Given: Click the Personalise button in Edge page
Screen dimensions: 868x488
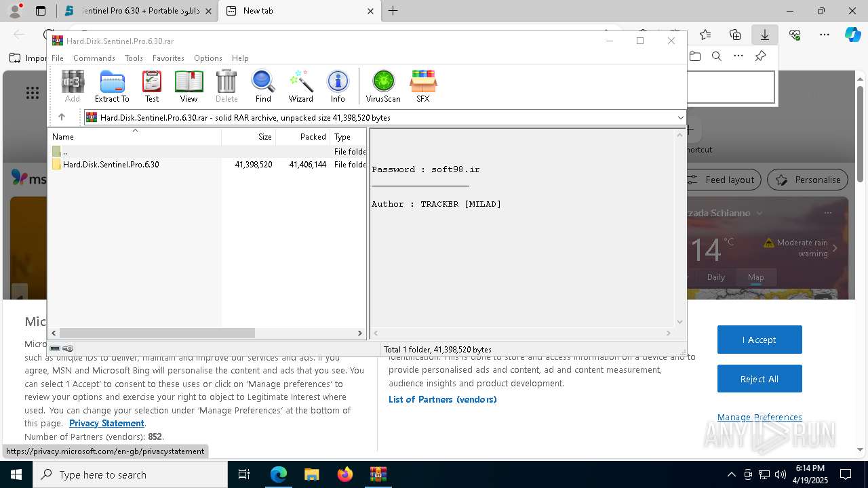Looking at the screenshot, I should coord(808,180).
